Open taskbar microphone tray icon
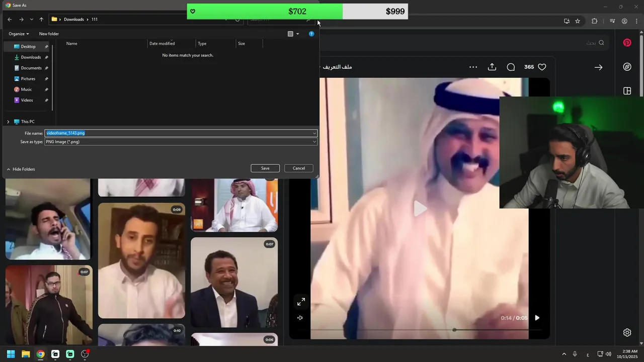This screenshot has width=644, height=362. tap(575, 354)
